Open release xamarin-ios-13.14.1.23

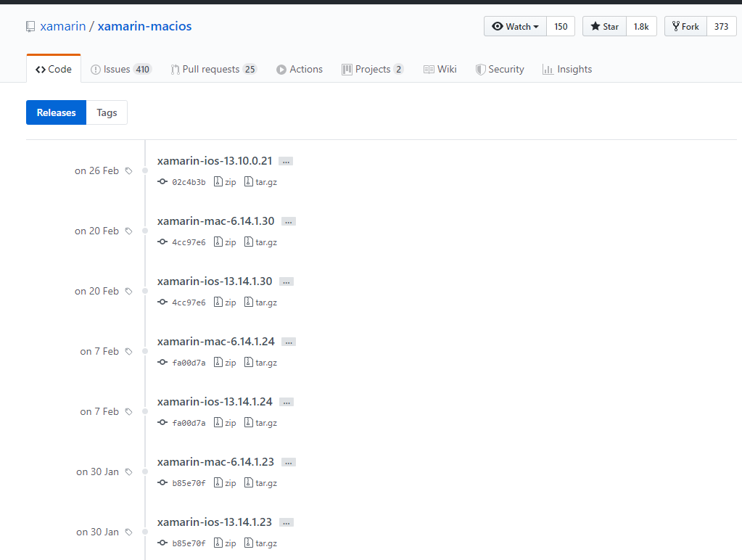tap(215, 522)
